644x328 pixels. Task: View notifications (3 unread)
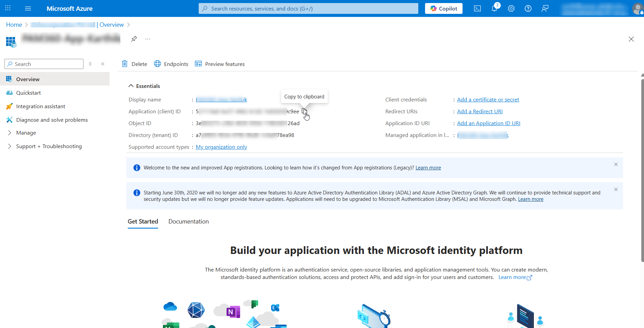click(494, 8)
